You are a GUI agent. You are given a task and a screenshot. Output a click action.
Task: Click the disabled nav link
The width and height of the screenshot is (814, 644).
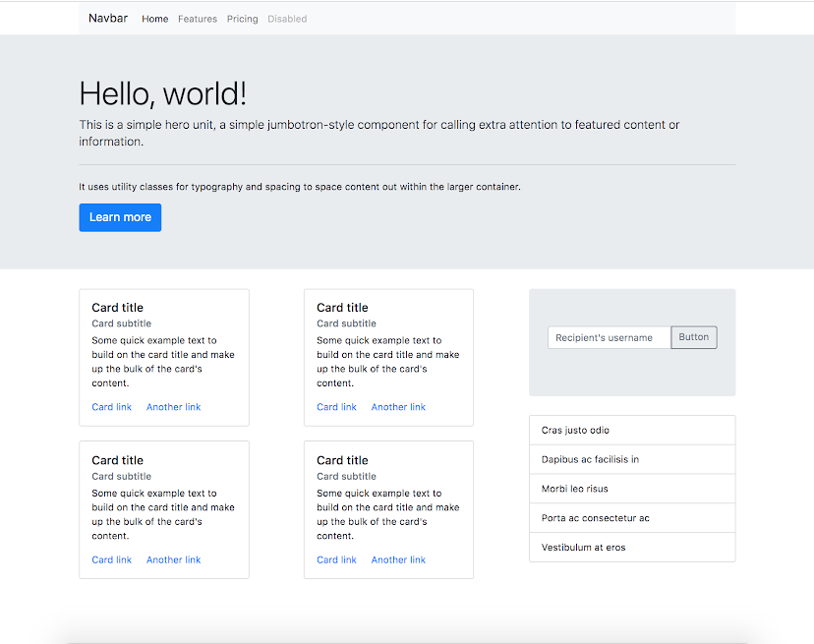287,18
